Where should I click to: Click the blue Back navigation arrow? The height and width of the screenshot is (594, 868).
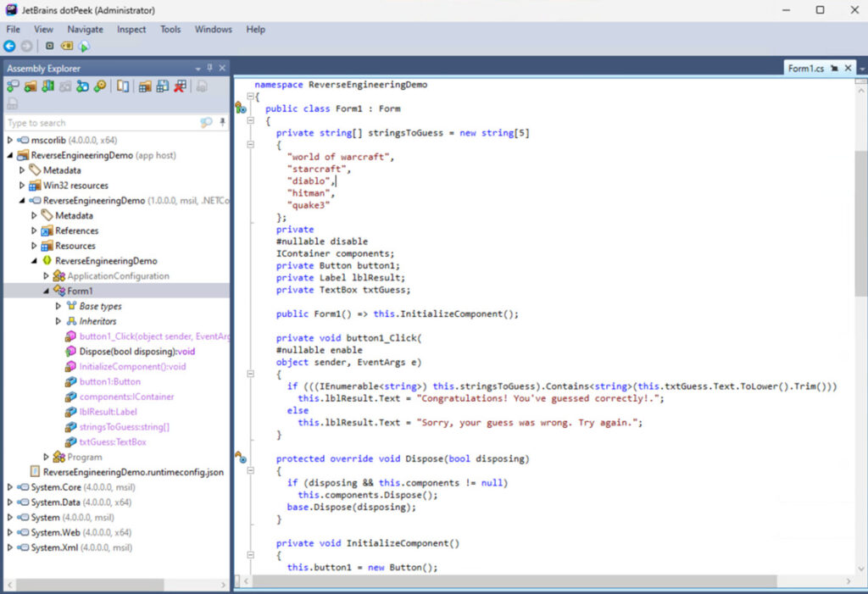(x=9, y=46)
